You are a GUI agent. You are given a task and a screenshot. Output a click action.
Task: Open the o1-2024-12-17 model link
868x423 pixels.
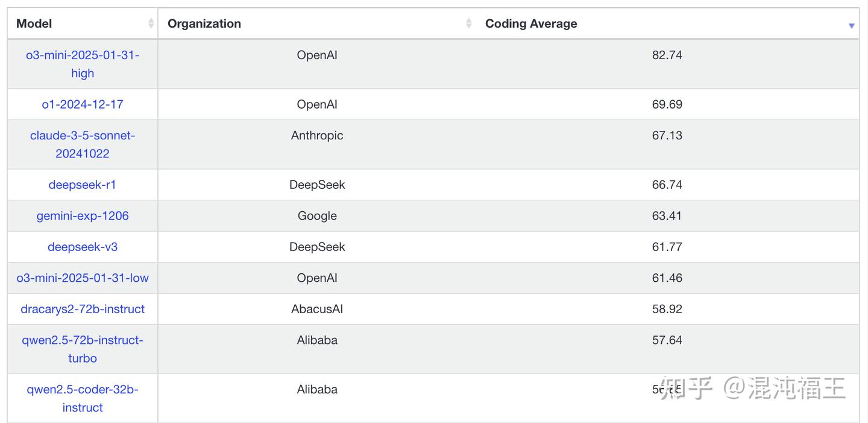tap(83, 104)
